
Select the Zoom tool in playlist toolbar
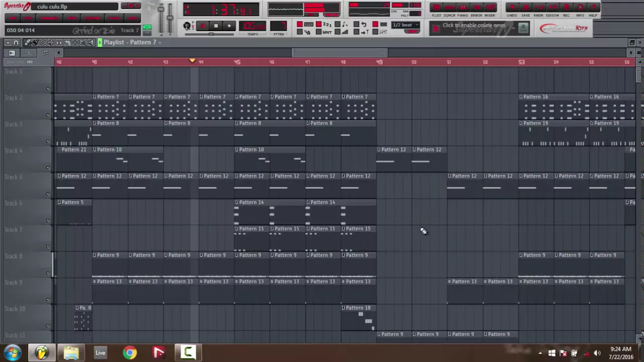tap(83, 42)
